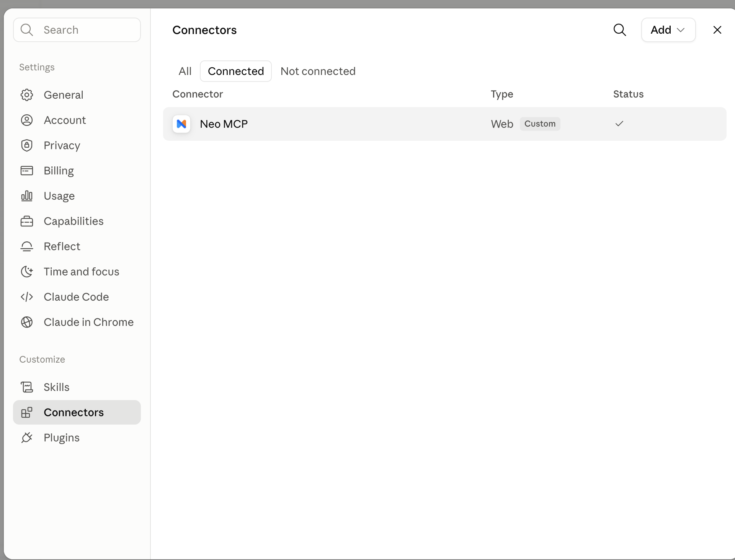735x560 pixels.
Task: Open the Reflect section
Action: click(x=77, y=246)
